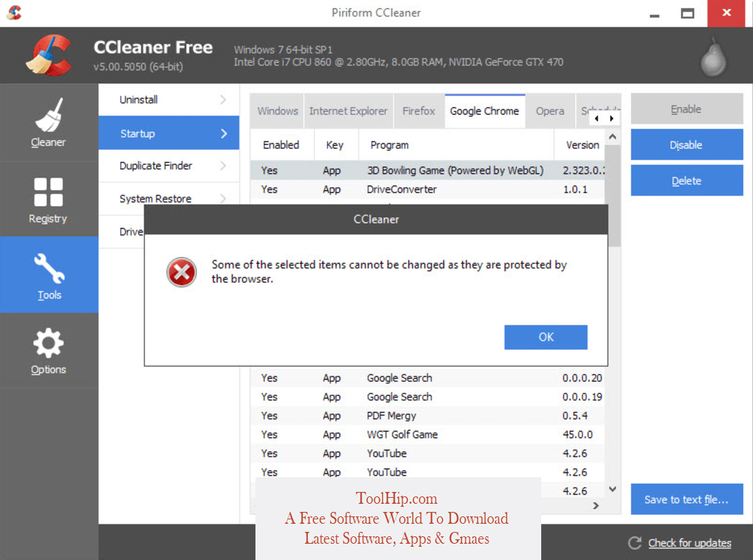Click the Disable button
753x560 pixels.
click(686, 144)
